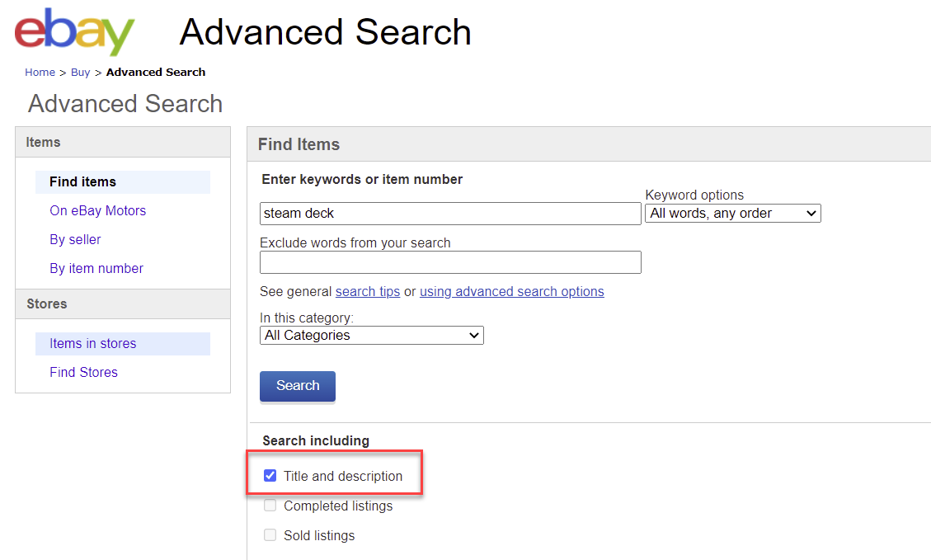This screenshot has height=560, width=931.
Task: Tick the Sold listings checkbox
Action: [x=270, y=535]
